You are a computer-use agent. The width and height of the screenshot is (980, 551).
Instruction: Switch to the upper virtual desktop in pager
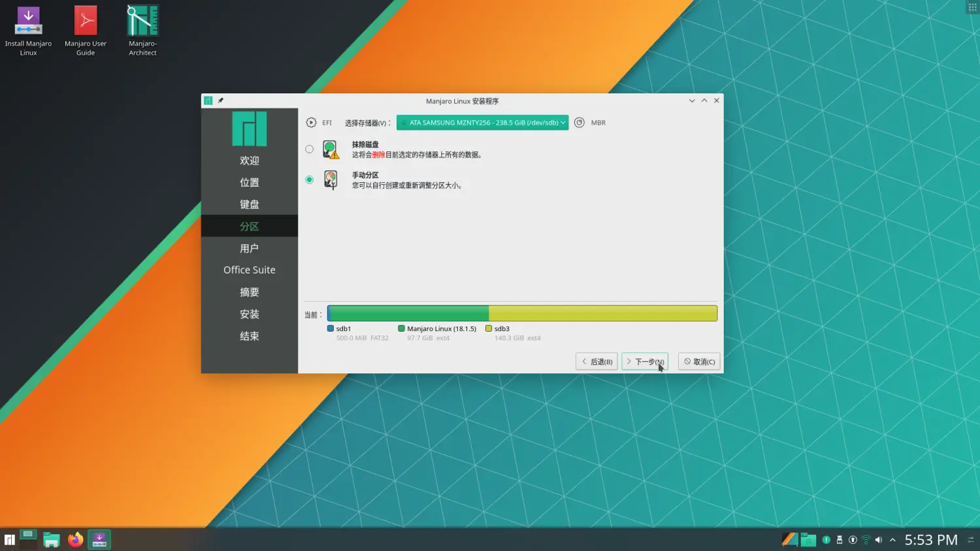click(x=28, y=534)
